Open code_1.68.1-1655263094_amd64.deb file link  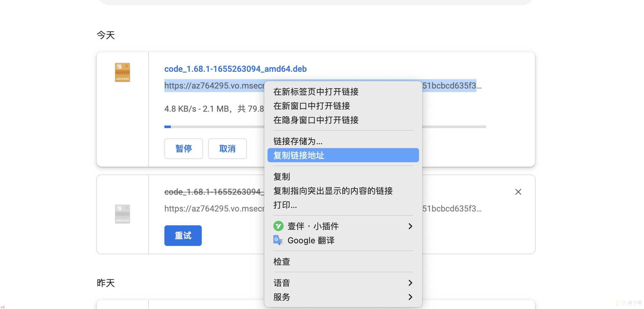click(x=235, y=69)
